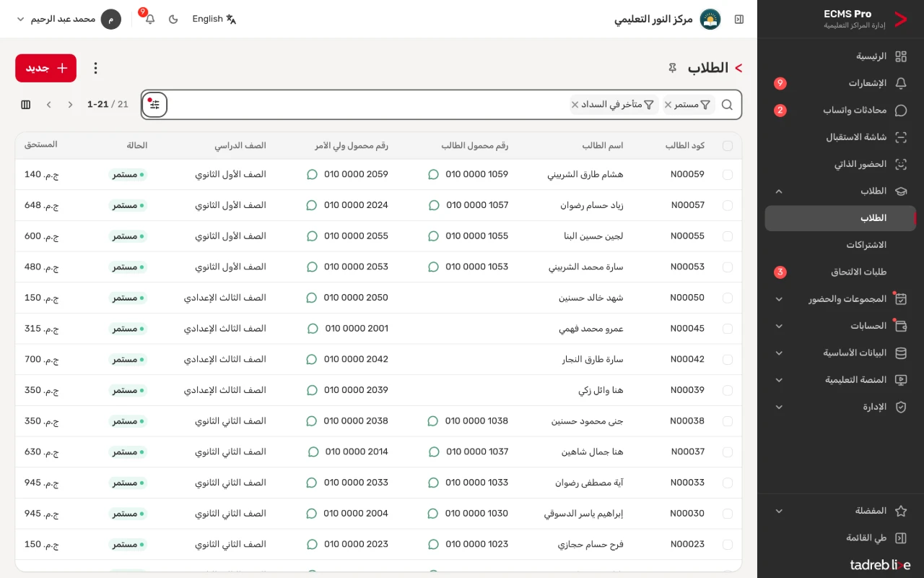This screenshot has height=578, width=924.
Task: Open WhatsApp for guardian number 010 0000 2024
Action: pyautogui.click(x=312, y=205)
